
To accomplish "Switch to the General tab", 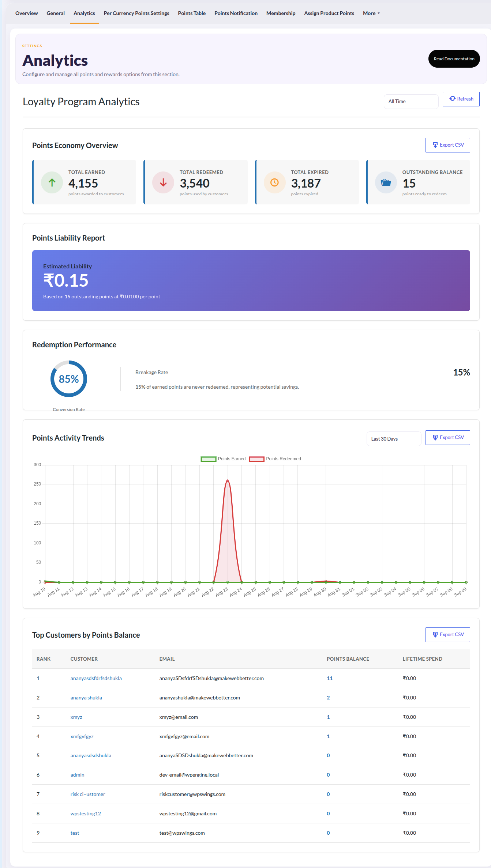I will pos(56,13).
